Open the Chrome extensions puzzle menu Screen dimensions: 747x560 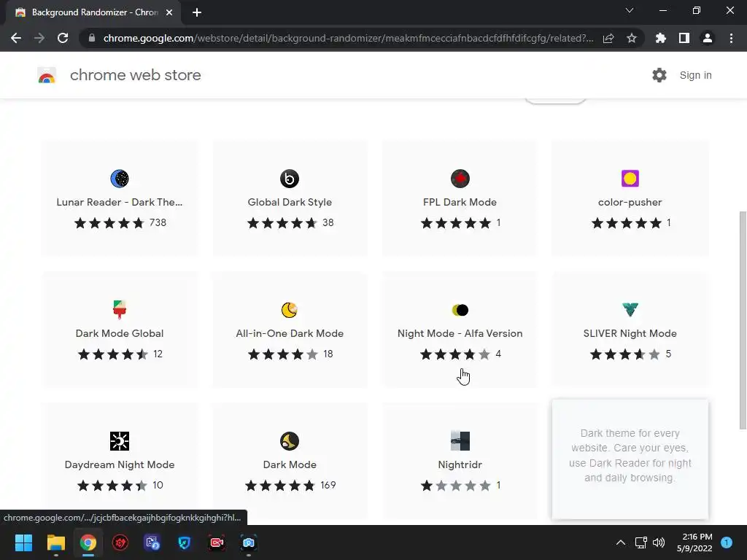[660, 38]
